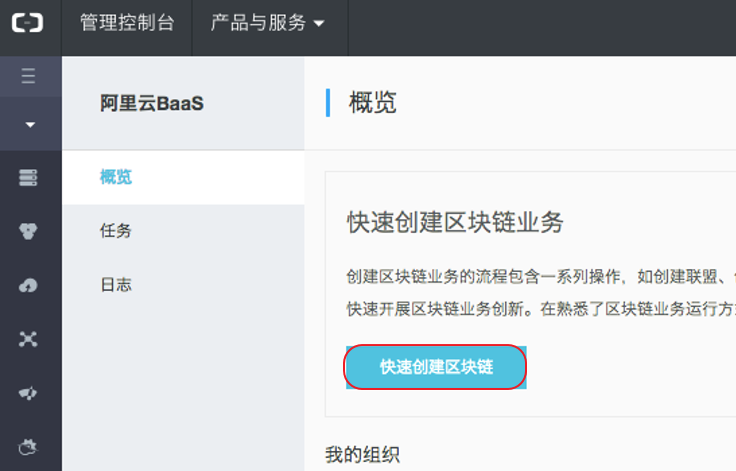Expand the 产品与服务 dropdown menu
The height and width of the screenshot is (471, 736).
coord(268,23)
